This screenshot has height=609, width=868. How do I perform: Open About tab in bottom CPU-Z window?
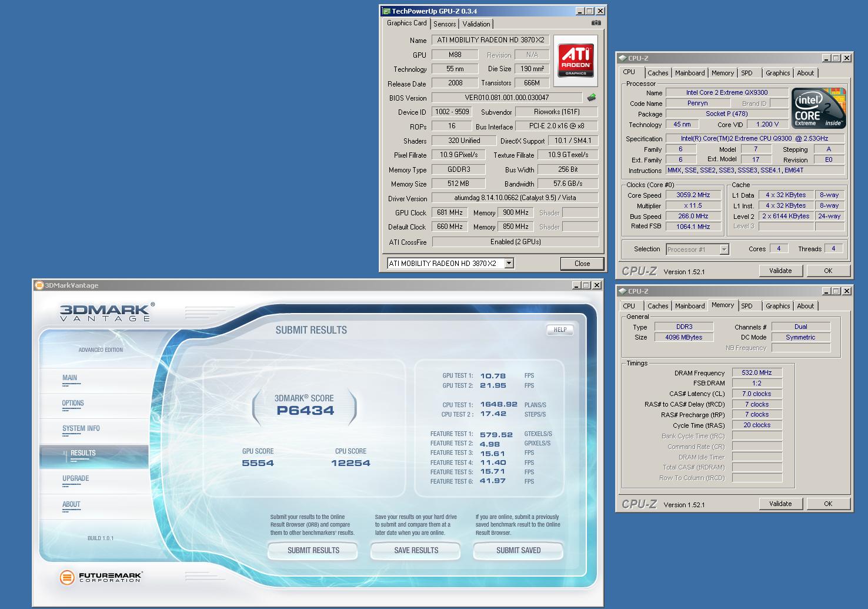tap(806, 306)
